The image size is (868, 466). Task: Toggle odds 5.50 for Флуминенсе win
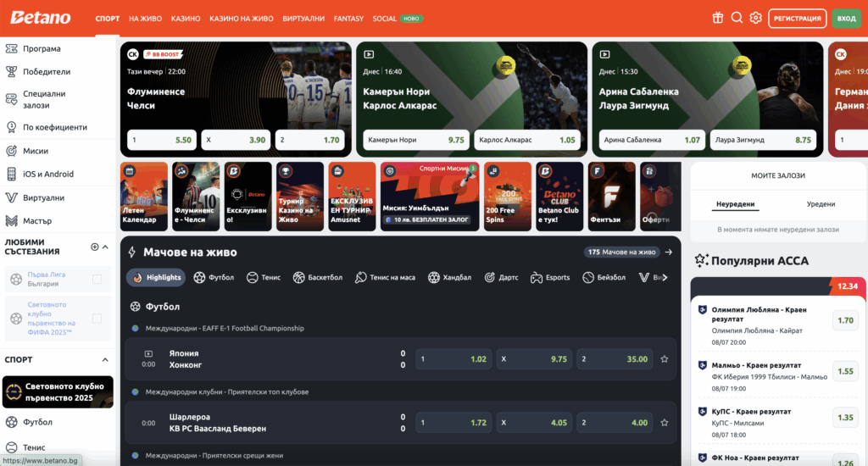coord(162,140)
